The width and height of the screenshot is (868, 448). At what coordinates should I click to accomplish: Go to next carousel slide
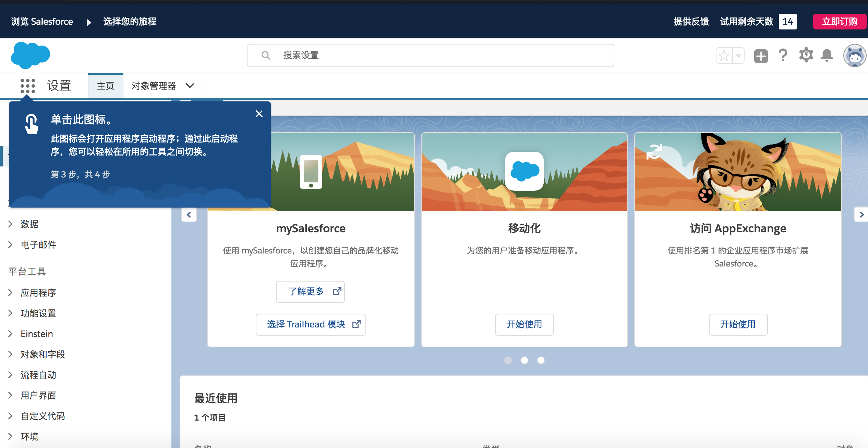tap(861, 215)
